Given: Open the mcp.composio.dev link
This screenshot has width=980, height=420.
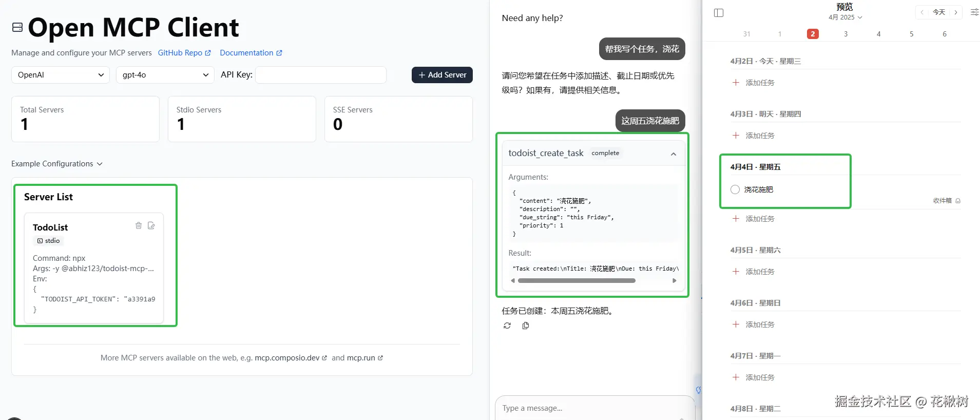Looking at the screenshot, I should (291, 358).
